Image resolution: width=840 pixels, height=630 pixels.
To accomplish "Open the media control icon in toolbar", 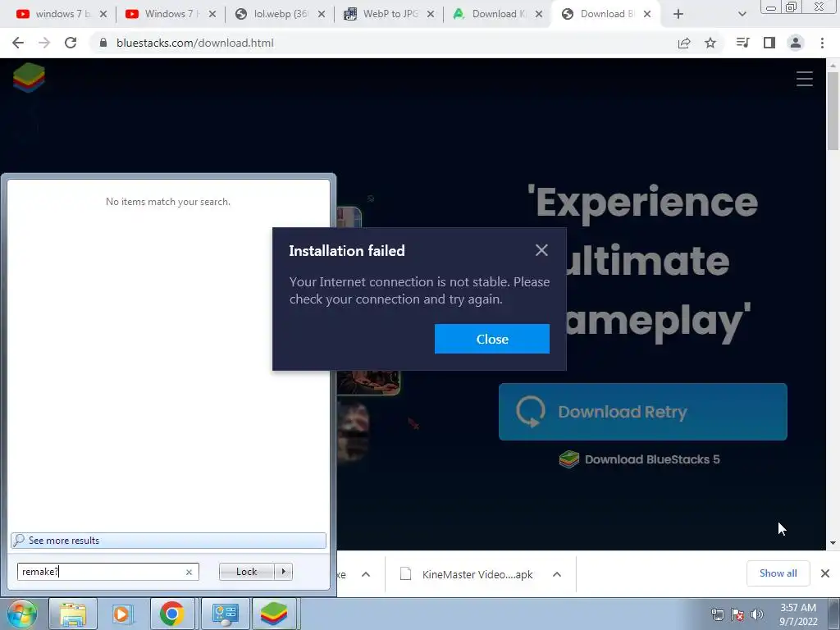I will [742, 43].
